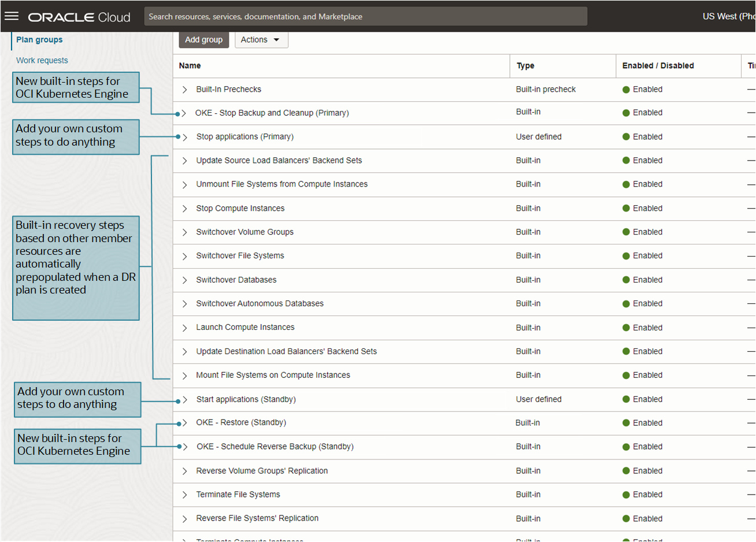Viewport: 756px width, 542px height.
Task: Click the Add group button
Action: tap(203, 39)
